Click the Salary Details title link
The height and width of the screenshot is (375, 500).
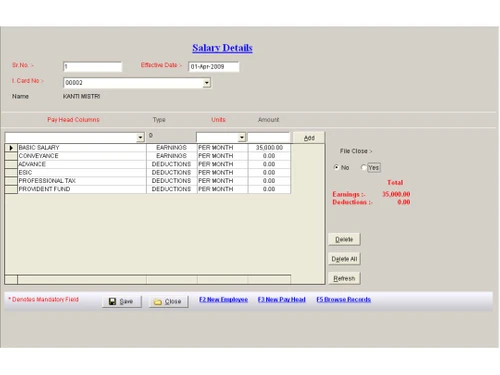pyautogui.click(x=222, y=48)
